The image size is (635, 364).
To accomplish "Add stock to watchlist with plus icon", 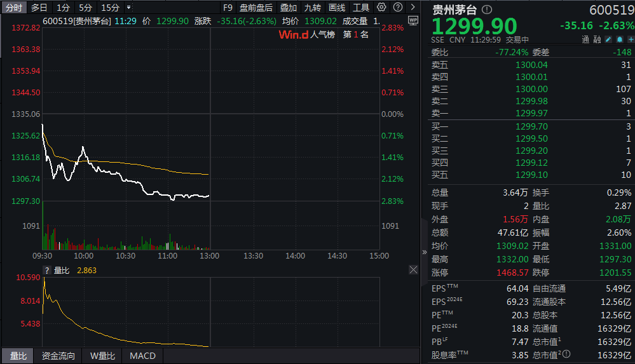I will point(631,39).
